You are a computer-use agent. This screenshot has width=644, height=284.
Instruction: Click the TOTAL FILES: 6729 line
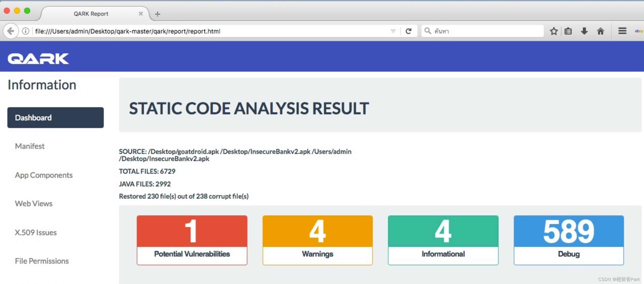click(147, 171)
